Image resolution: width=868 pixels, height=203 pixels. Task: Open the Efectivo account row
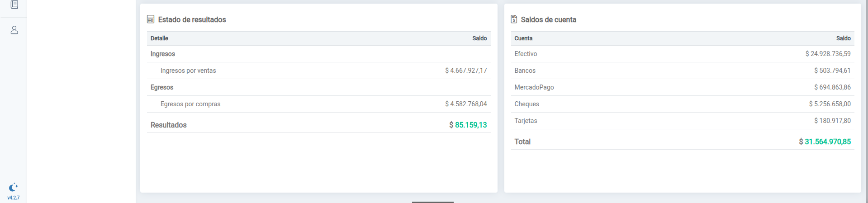[526, 54]
